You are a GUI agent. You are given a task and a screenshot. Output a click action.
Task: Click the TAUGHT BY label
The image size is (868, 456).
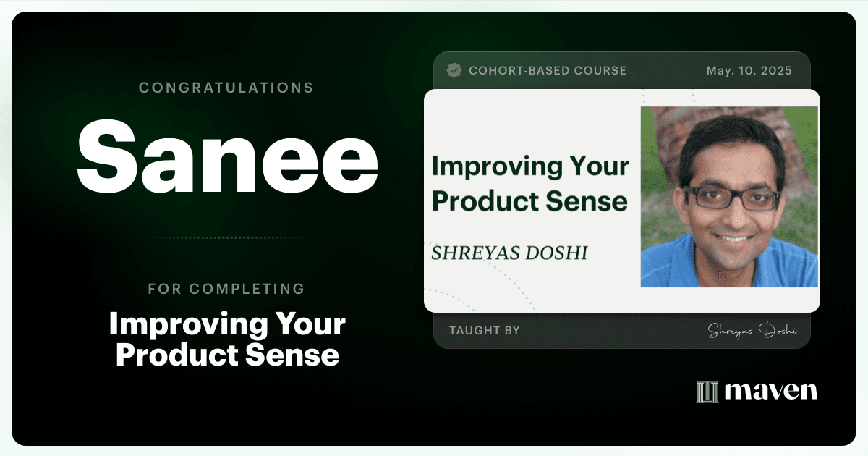point(485,330)
